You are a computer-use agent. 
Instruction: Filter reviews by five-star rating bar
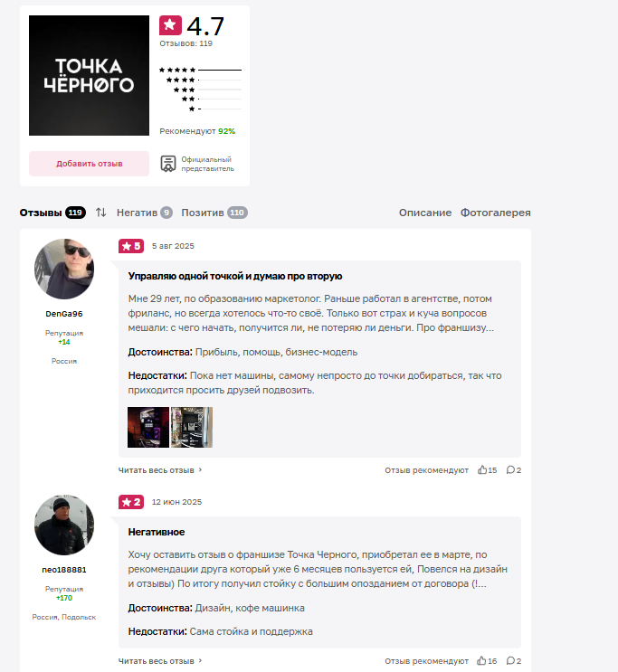(200, 70)
